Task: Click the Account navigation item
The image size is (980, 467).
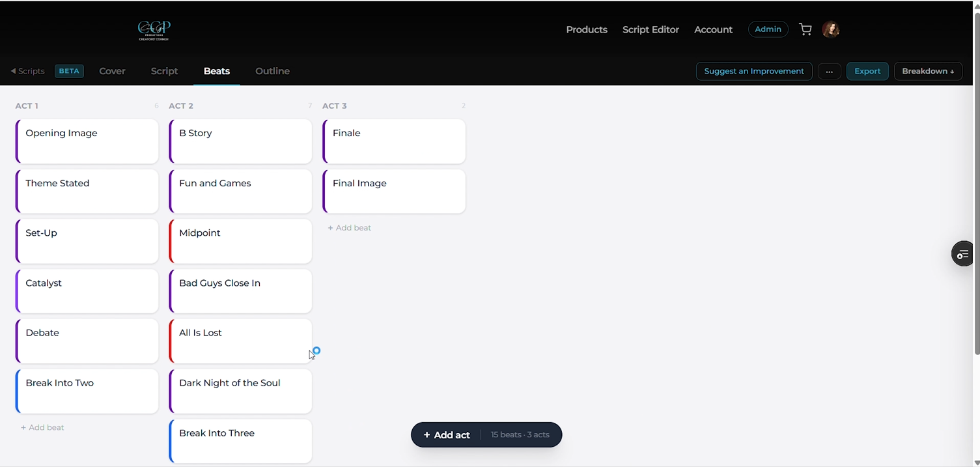Action: pos(712,29)
